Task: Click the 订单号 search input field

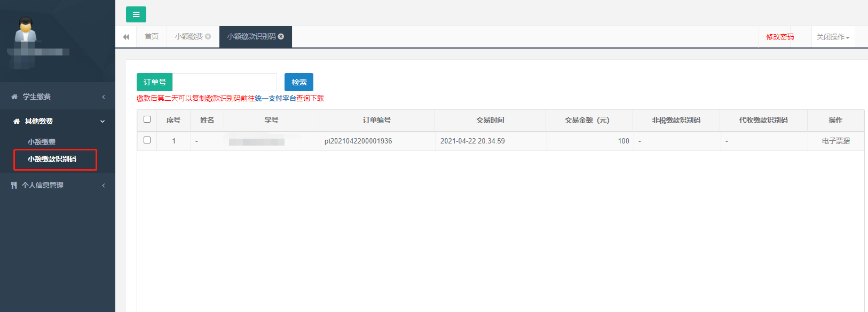Action: point(224,82)
